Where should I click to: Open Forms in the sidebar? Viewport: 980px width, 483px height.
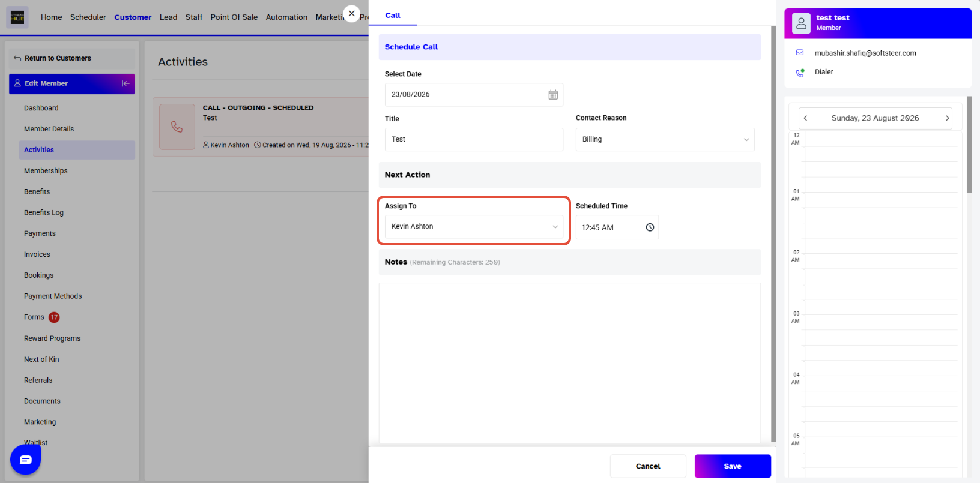click(x=34, y=317)
